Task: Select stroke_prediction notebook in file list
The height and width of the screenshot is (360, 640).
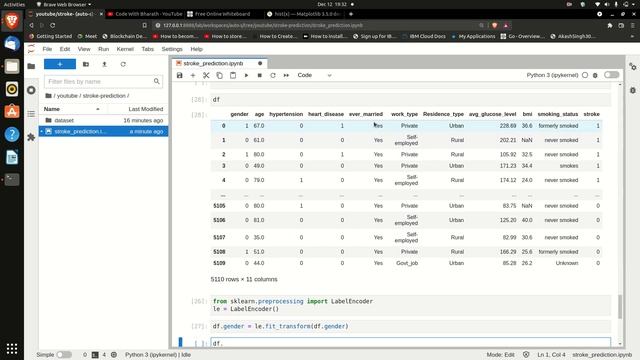Action: 103,131
